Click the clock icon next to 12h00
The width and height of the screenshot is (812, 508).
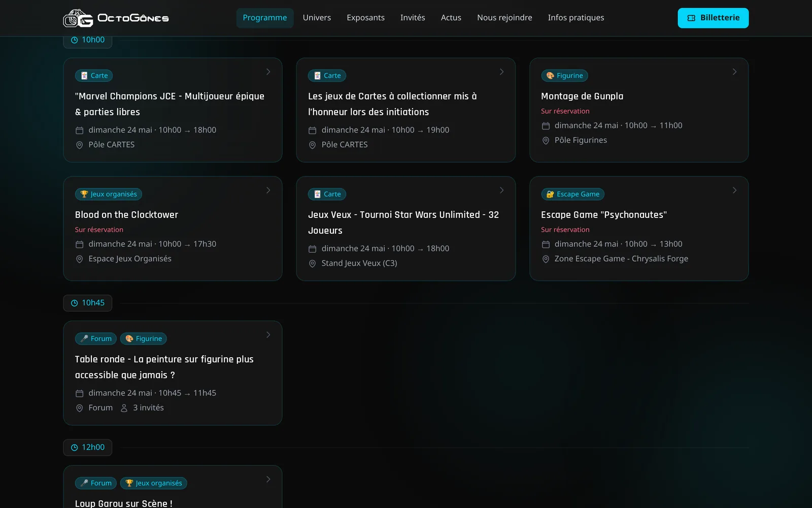coord(75,448)
